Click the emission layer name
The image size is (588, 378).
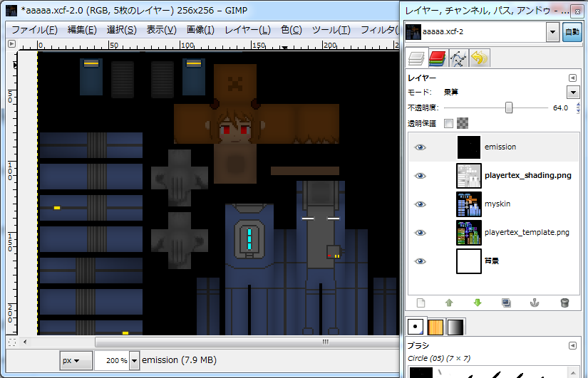[500, 147]
